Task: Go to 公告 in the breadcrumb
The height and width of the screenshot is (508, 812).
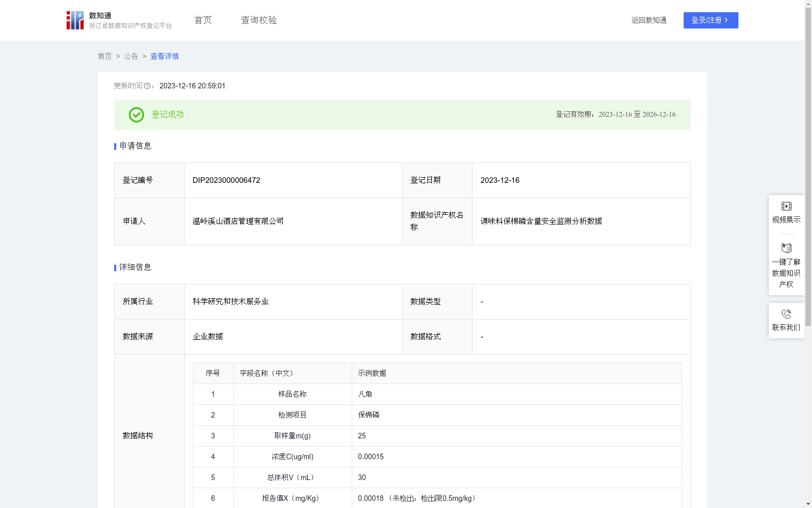Action: [x=131, y=56]
